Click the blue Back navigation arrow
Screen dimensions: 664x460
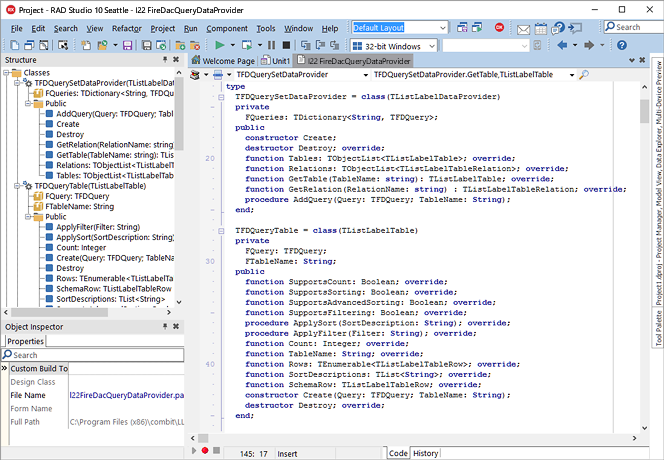coord(562,45)
